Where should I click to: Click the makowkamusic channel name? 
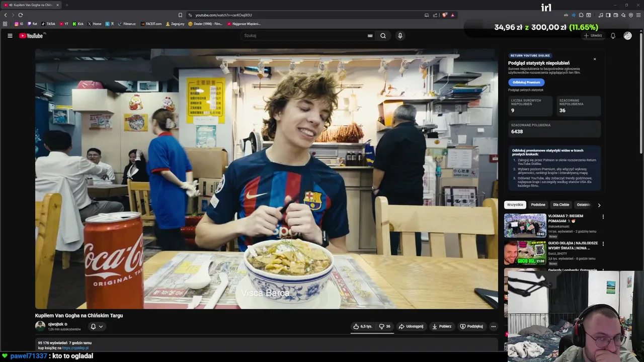tap(559, 226)
